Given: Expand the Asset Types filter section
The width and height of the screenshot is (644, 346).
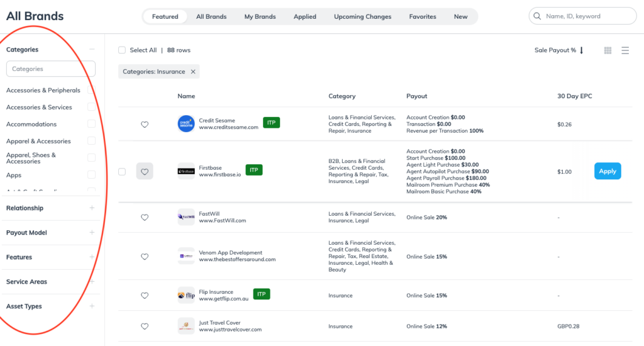Looking at the screenshot, I should pyautogui.click(x=92, y=306).
